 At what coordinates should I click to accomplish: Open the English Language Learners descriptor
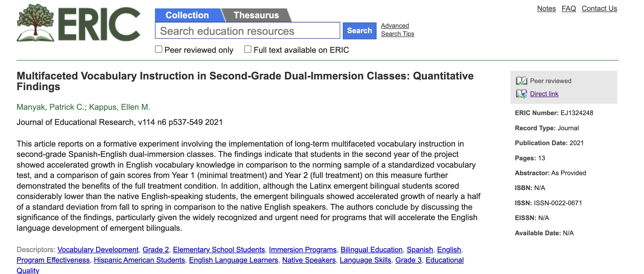coord(233,260)
